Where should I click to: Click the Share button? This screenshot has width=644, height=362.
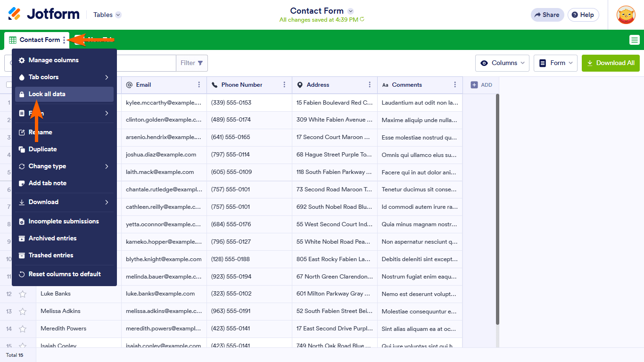(547, 15)
